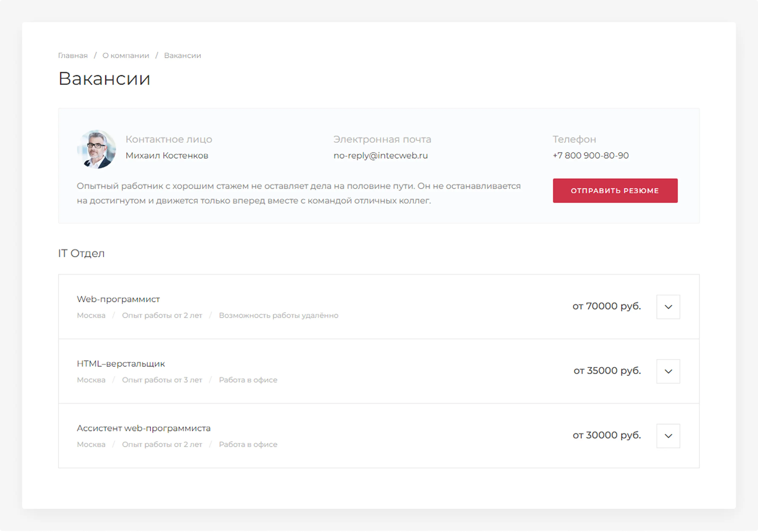Expand the HTML-верстальщик vacancy chevron
Image resolution: width=758 pixels, height=532 pixels.
tap(668, 371)
